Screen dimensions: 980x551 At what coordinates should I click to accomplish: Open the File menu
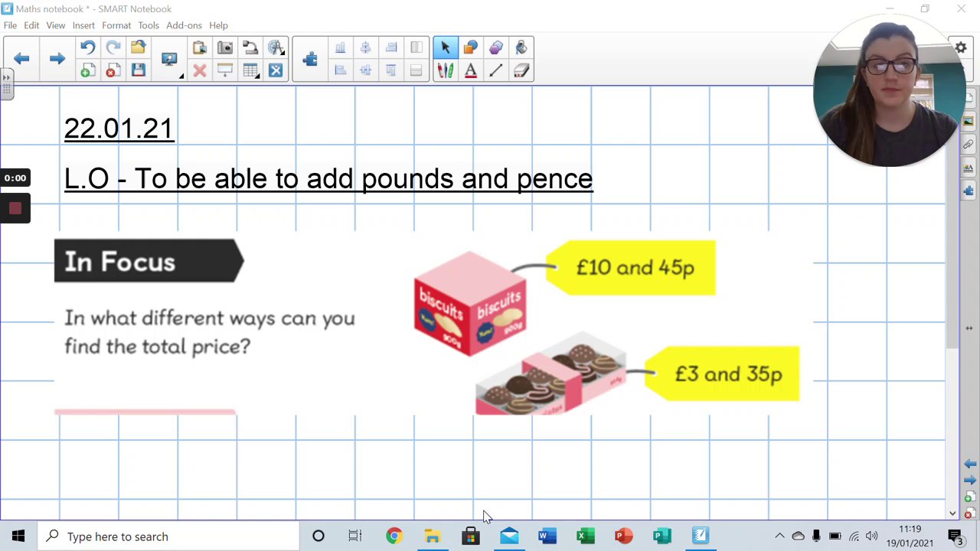(x=10, y=25)
